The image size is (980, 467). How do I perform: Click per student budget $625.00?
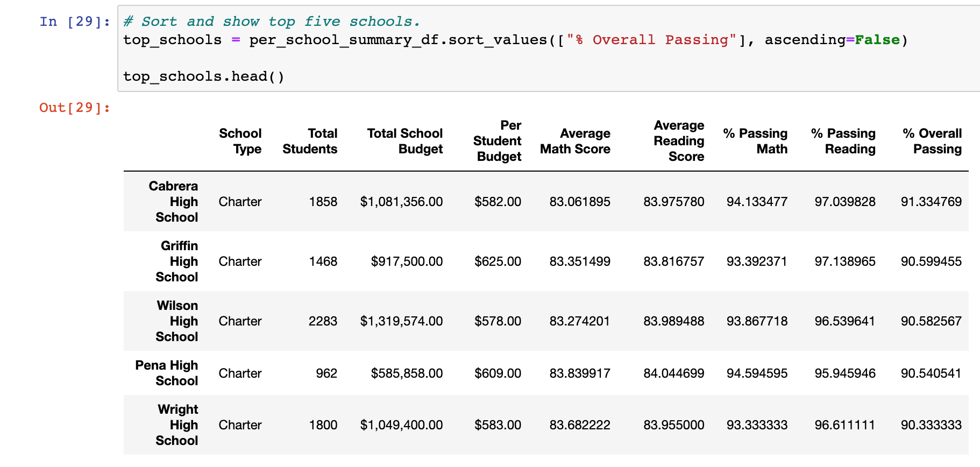[x=498, y=261]
